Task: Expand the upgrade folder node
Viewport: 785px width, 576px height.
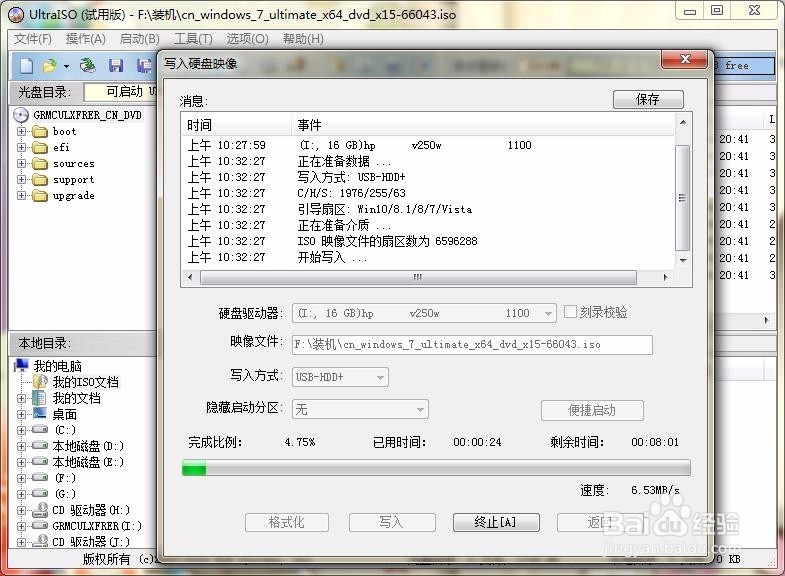Action: pyautogui.click(x=21, y=196)
